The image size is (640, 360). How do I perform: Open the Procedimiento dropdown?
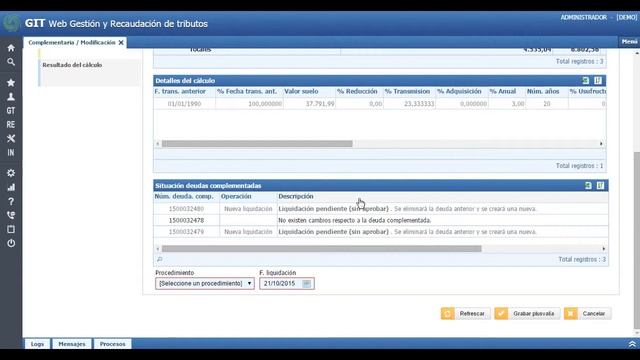pyautogui.click(x=204, y=283)
